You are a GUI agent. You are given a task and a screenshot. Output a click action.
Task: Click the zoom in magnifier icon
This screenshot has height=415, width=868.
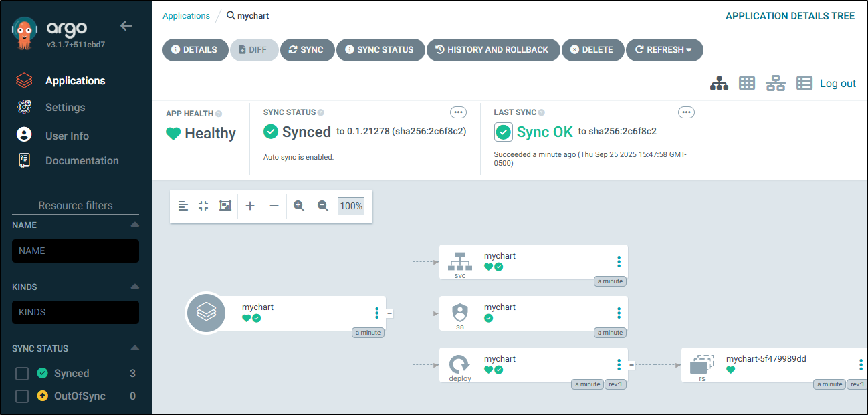tap(299, 206)
